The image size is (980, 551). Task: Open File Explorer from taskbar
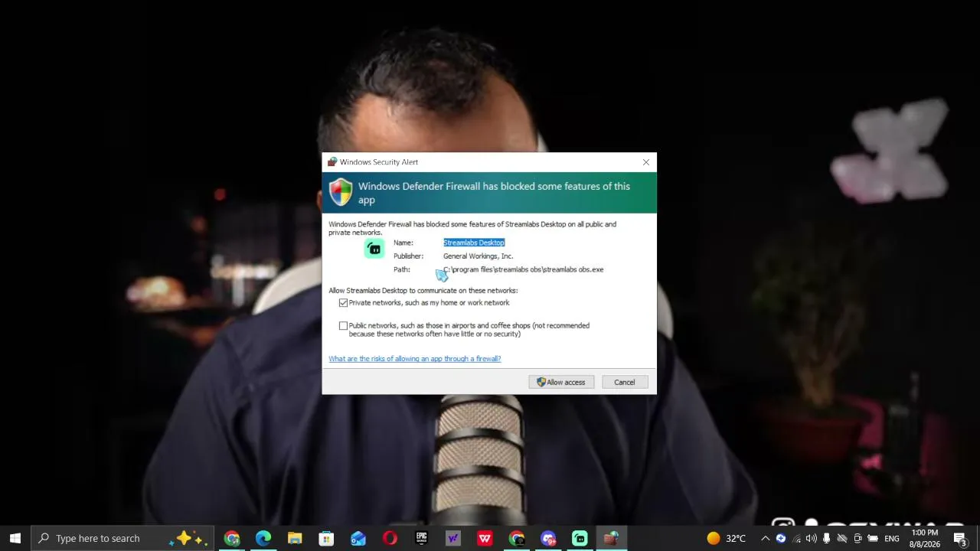[x=295, y=538]
